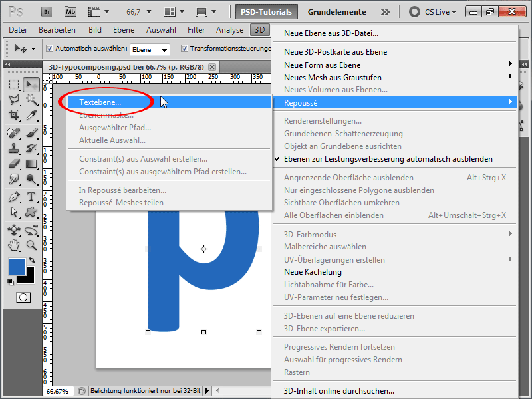Click the 66,67% zoom field
This screenshot has width=532, height=399.
coord(58,391)
